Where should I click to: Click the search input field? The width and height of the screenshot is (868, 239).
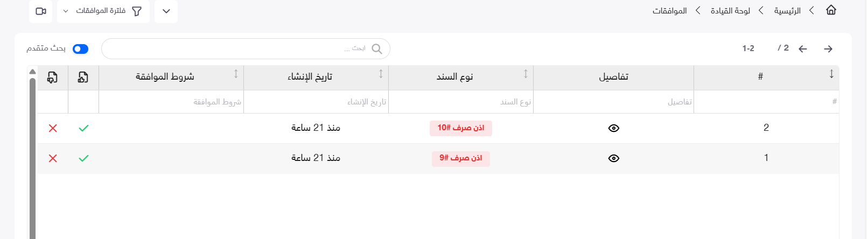pos(246,49)
